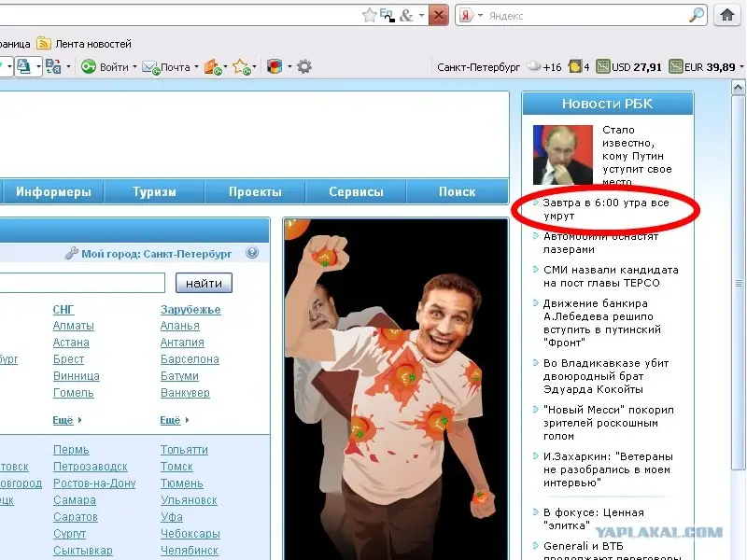Screen dimensions: 747x560
Task: Click the orange wallet toolbar icon
Action: 213,67
